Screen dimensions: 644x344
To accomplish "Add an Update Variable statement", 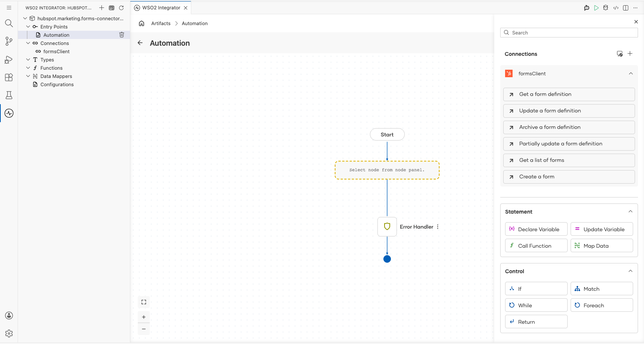I will coord(602,229).
